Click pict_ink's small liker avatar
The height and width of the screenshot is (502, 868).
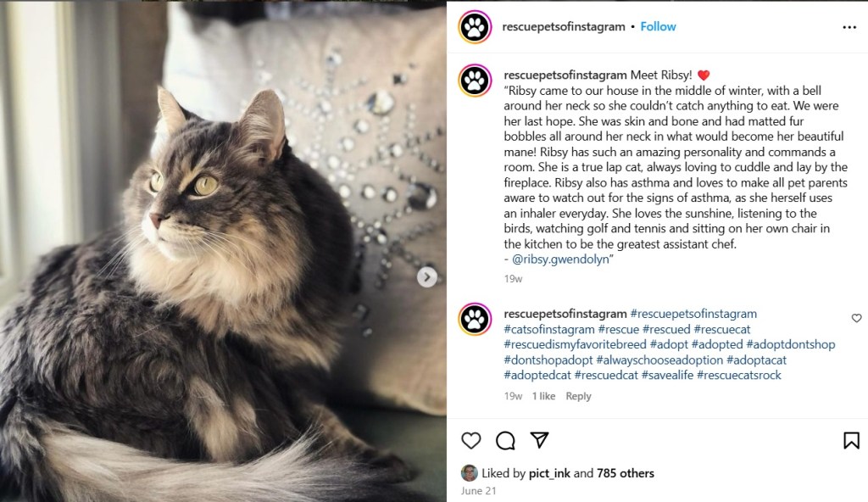coord(470,473)
